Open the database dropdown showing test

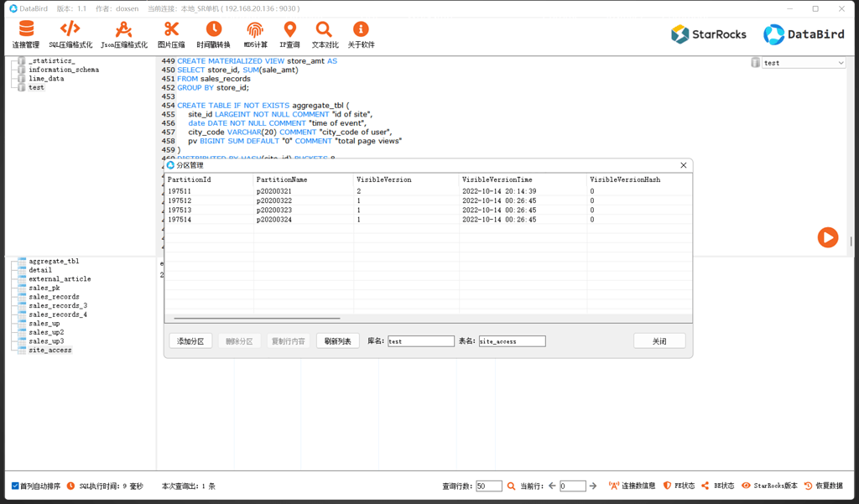point(804,63)
